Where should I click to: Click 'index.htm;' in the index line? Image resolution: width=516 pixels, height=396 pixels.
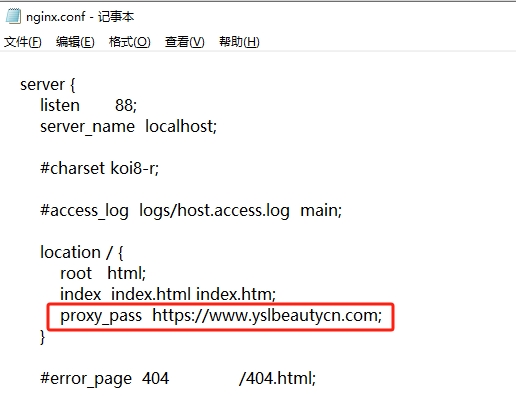[x=236, y=294]
